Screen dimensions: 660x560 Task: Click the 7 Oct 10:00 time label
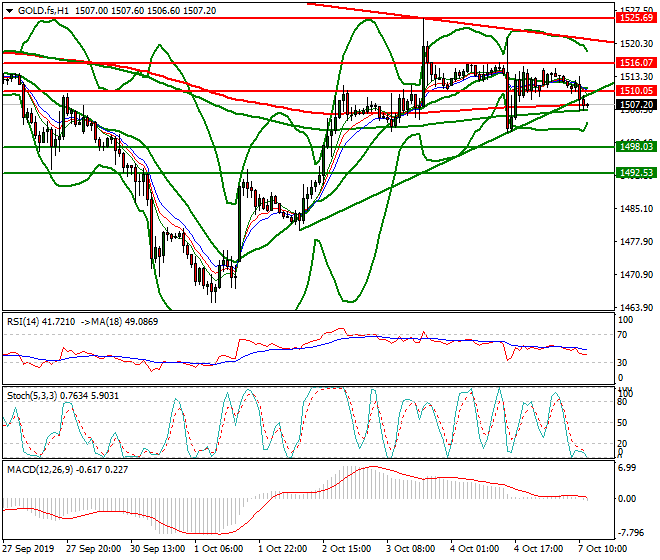click(x=602, y=549)
